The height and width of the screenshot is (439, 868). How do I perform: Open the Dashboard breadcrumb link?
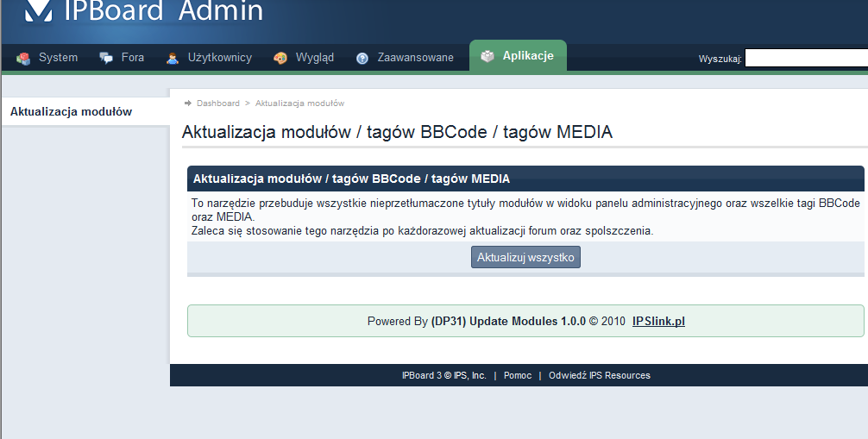(x=218, y=103)
